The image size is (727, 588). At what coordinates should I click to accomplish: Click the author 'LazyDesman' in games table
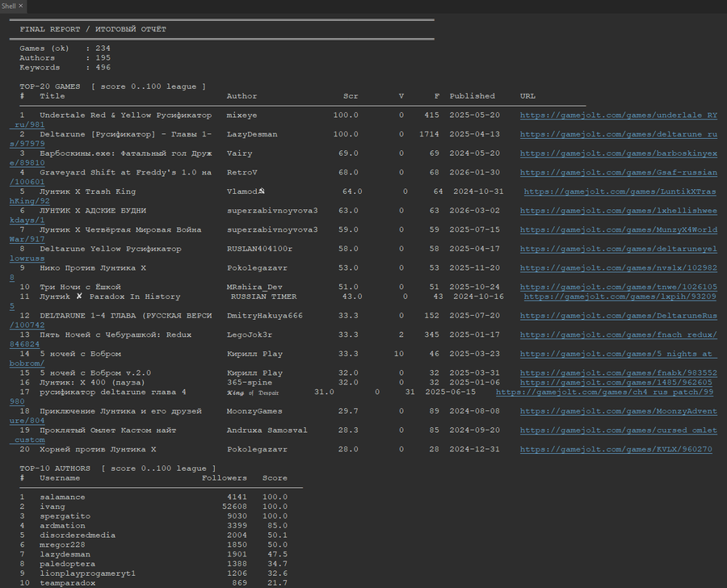coord(252,134)
